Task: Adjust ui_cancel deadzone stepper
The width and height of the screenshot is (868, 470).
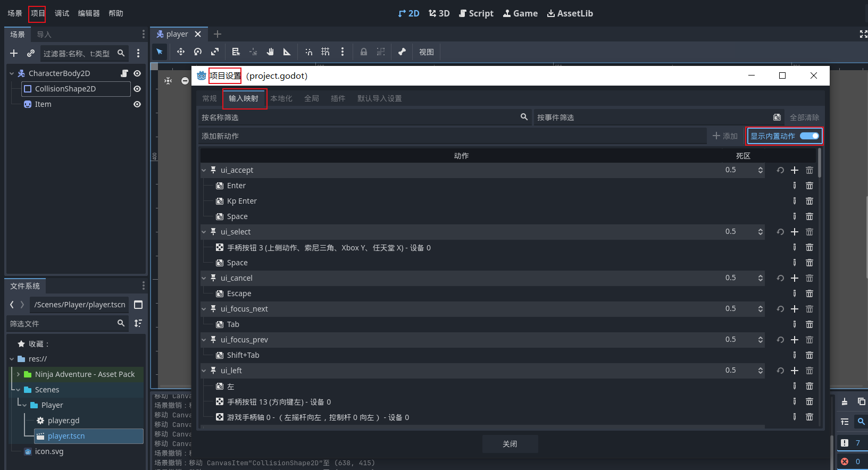Action: click(761, 278)
